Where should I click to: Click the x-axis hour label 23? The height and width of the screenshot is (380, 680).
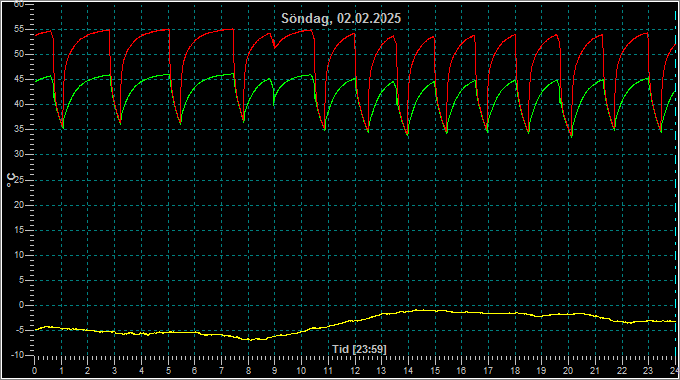point(648,371)
